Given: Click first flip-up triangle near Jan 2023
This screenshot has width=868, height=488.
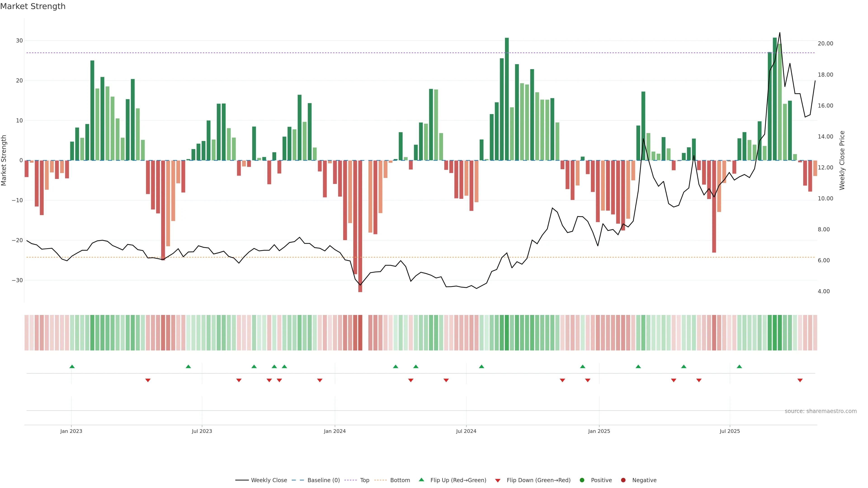Looking at the screenshot, I should [72, 366].
